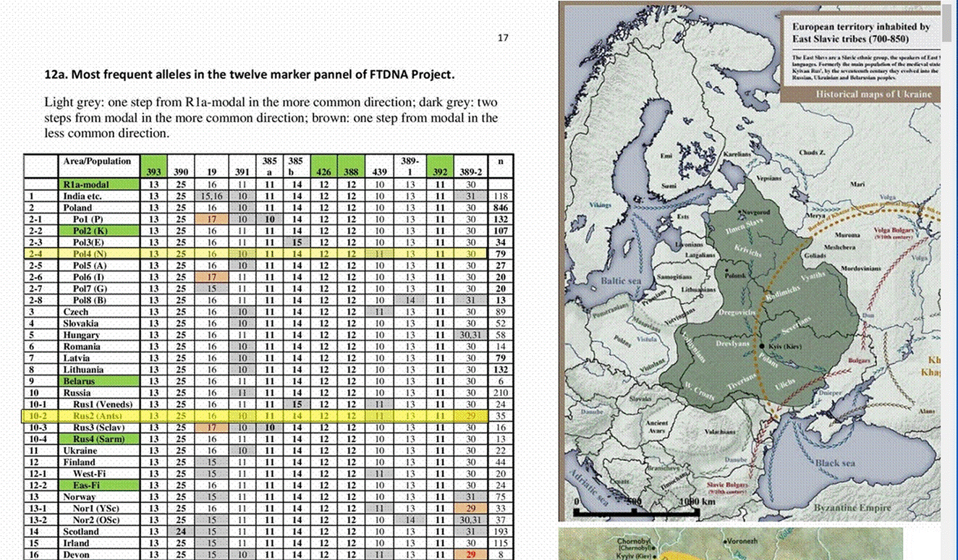Click the green "Rus4 (Sarm)" label
The width and height of the screenshot is (958, 560).
click(99, 439)
